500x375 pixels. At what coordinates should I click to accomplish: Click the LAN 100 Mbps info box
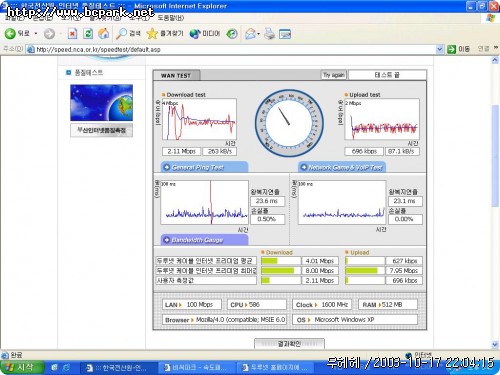click(192, 305)
